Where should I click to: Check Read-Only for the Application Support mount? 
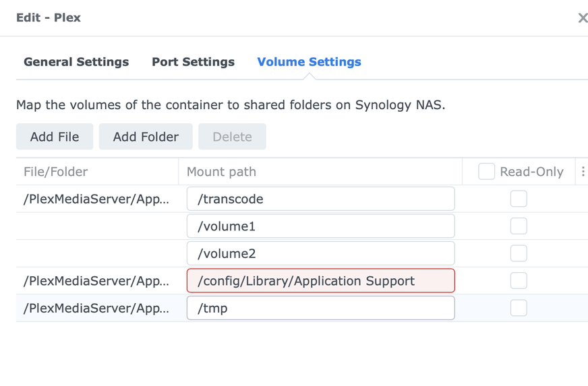tap(519, 281)
